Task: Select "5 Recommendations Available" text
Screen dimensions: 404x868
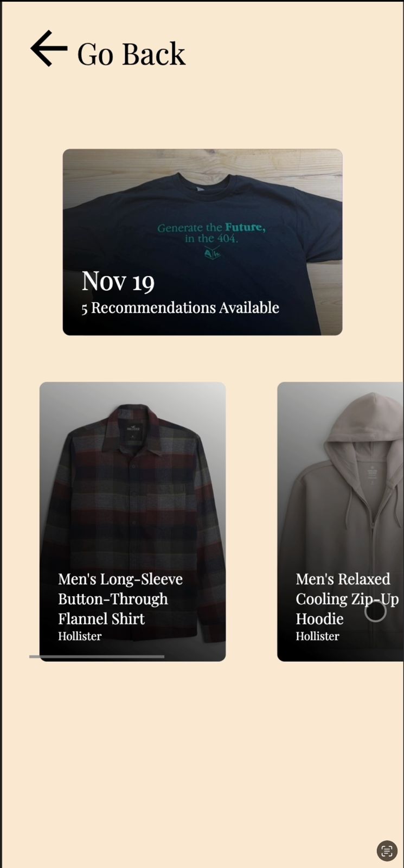Action: click(180, 308)
